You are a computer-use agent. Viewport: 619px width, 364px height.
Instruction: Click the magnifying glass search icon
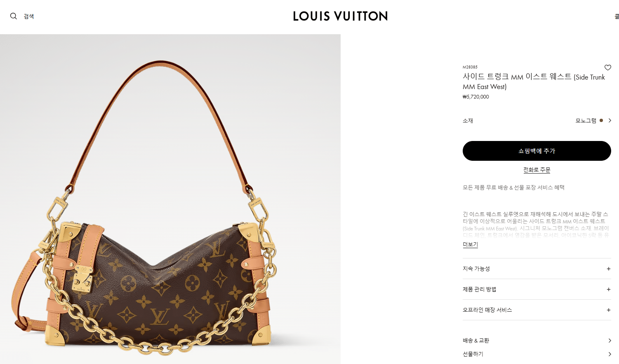tap(14, 16)
